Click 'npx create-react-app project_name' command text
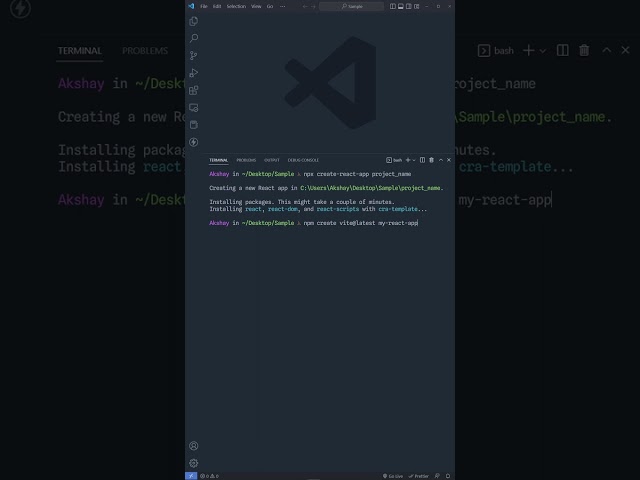The image size is (640, 480). 357,174
